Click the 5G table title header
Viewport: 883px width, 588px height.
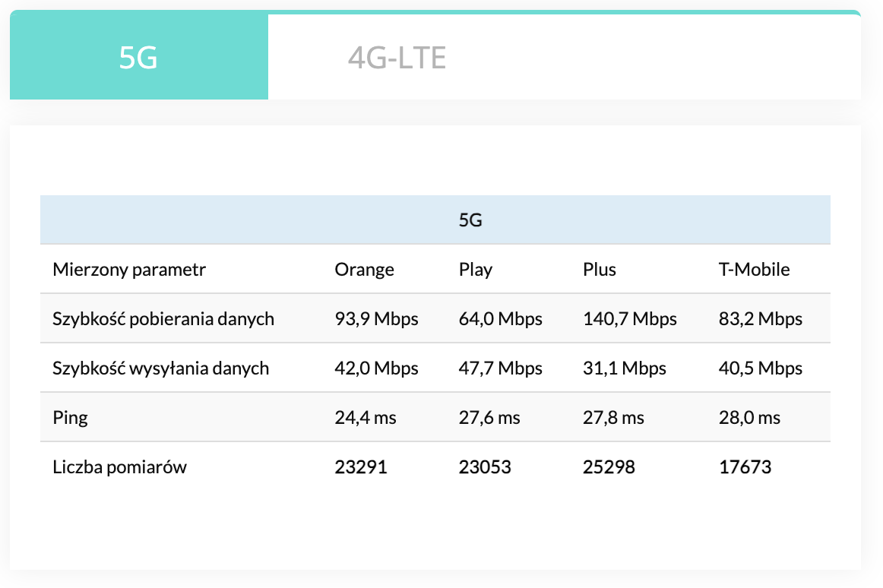click(470, 220)
